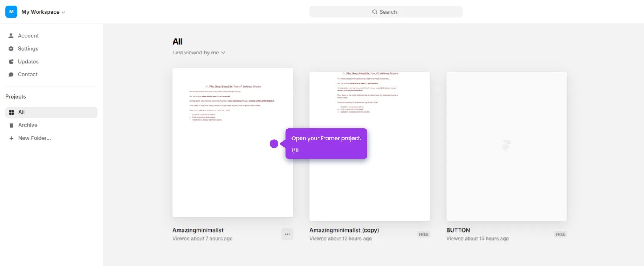Screen dimensions: 644x266
Task: Click 'Viewed about 7 hours ago' text
Action: pos(202,239)
